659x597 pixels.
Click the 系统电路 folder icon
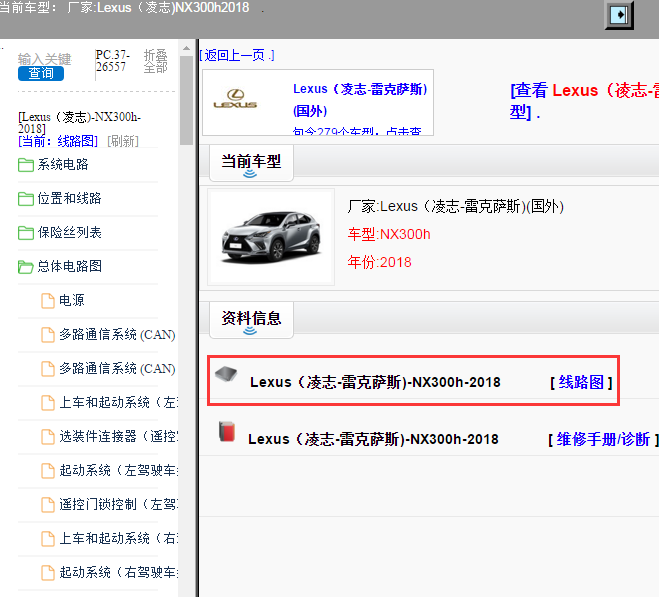[26, 165]
